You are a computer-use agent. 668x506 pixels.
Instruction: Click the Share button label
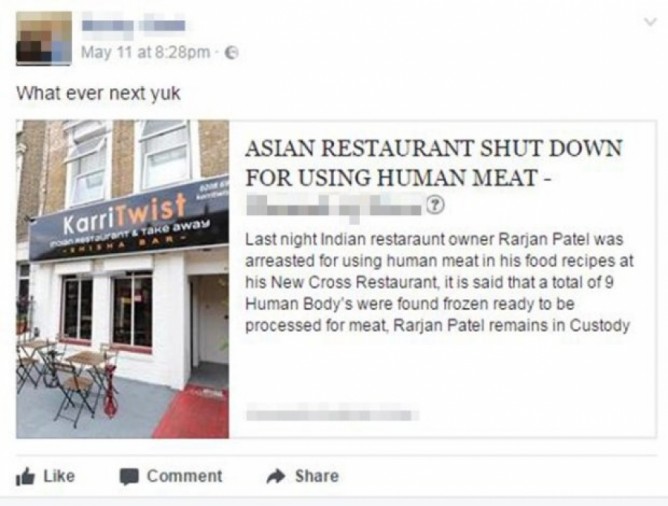click(x=317, y=476)
